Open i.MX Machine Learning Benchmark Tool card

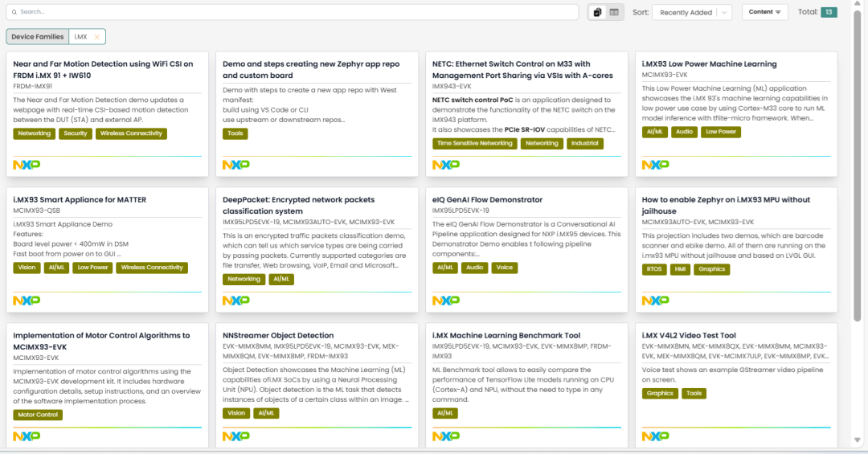click(x=506, y=335)
